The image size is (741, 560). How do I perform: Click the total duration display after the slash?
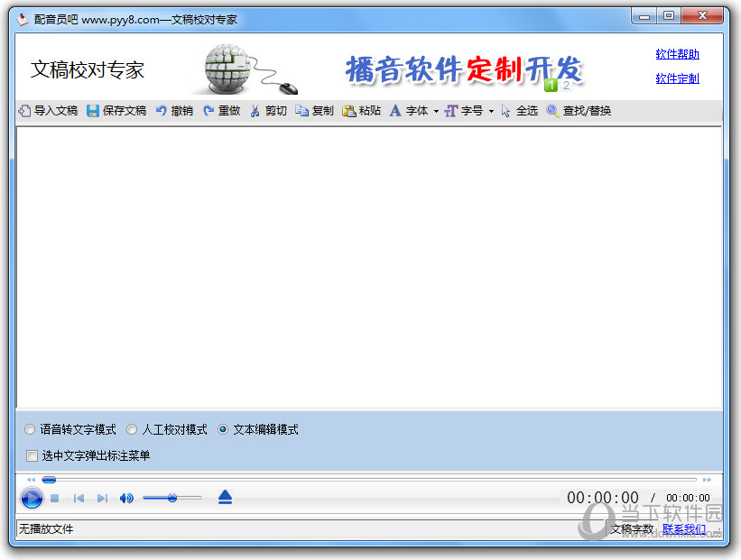point(688,498)
